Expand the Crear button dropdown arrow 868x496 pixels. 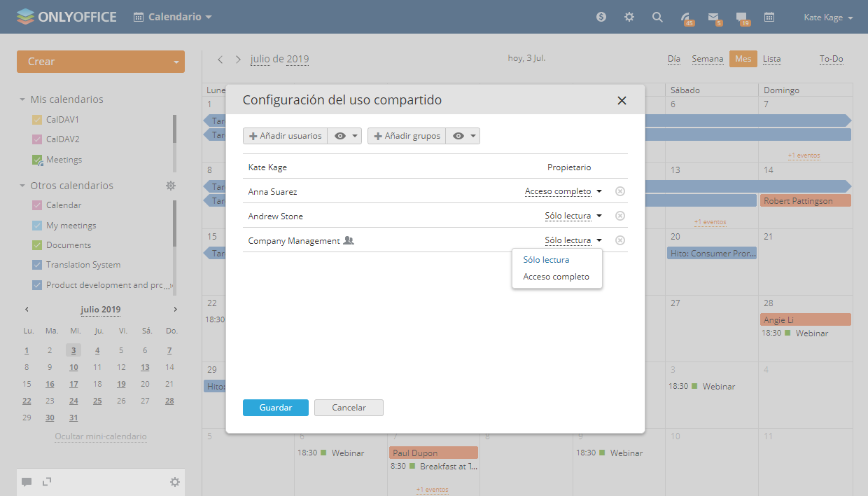pyautogui.click(x=176, y=62)
